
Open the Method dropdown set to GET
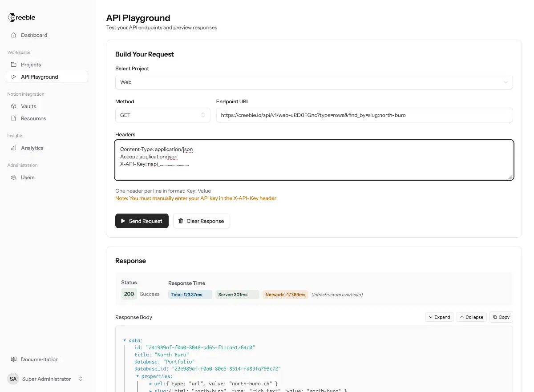pyautogui.click(x=162, y=115)
